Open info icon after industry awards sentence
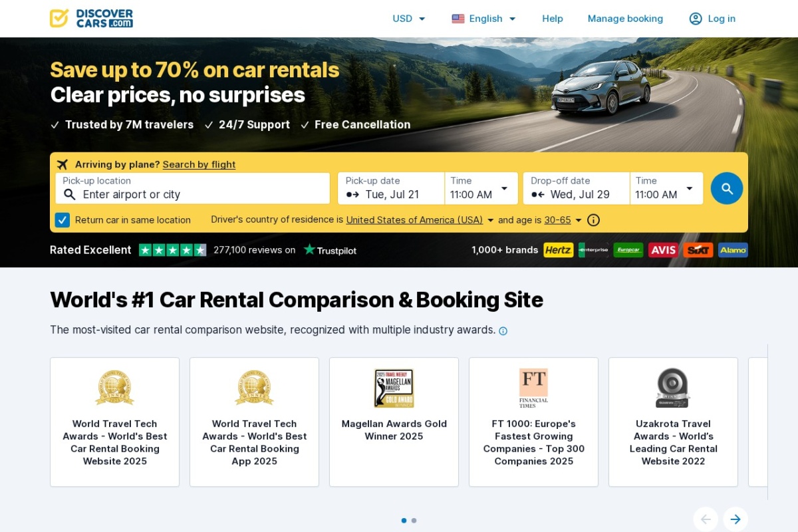798x532 pixels. (x=503, y=331)
